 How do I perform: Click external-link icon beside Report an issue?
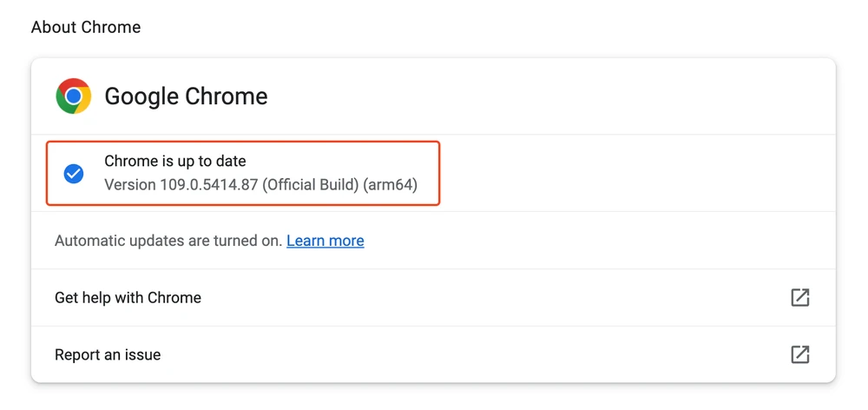coord(799,354)
